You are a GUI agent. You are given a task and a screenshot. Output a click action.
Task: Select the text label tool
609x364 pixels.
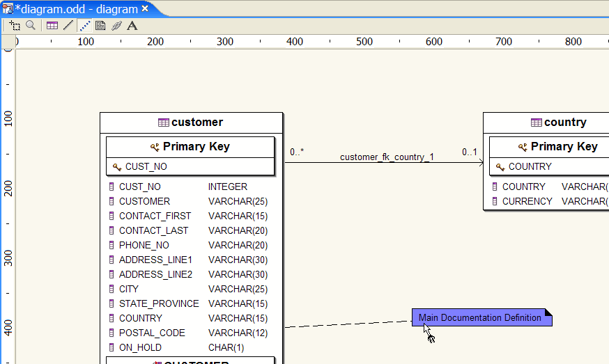coord(132,26)
